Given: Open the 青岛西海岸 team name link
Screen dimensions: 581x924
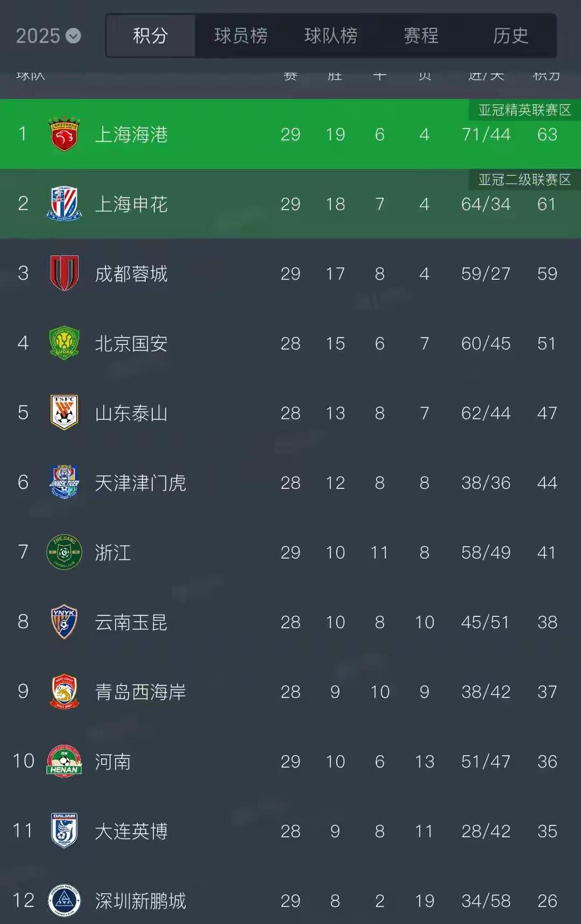Looking at the screenshot, I should pos(140,692).
